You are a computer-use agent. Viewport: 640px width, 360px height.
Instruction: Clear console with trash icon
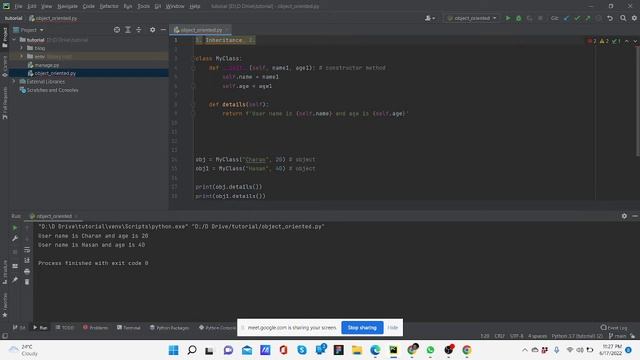[x=27, y=282]
